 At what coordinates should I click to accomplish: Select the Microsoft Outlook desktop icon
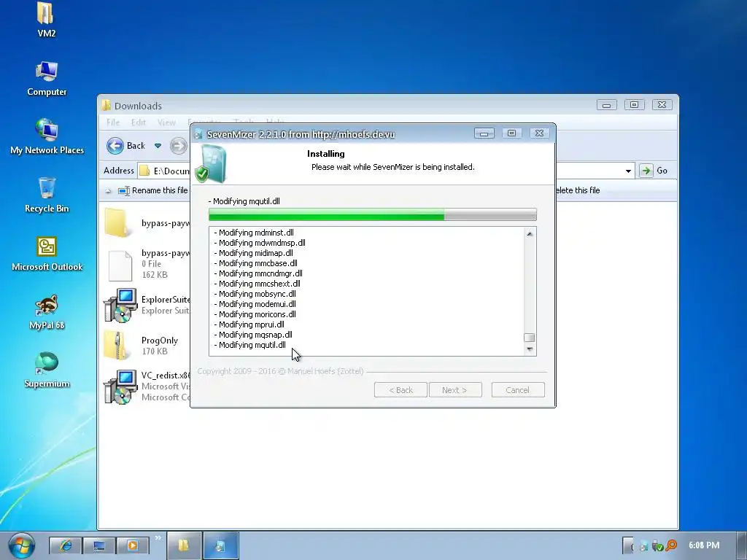(47, 254)
